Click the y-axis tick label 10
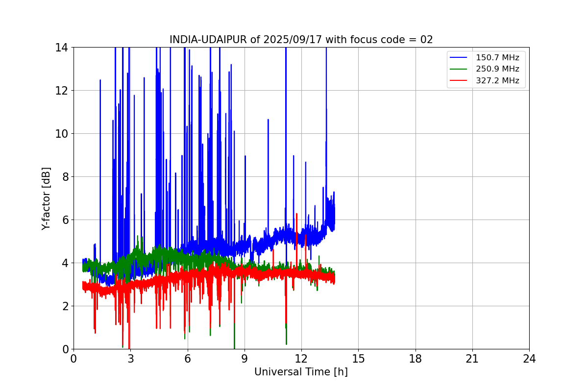This screenshot has width=588, height=392. point(61,134)
